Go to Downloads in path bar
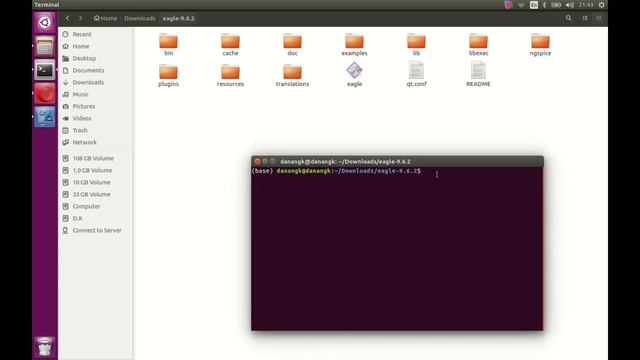This screenshot has width=640, height=360. point(140,18)
